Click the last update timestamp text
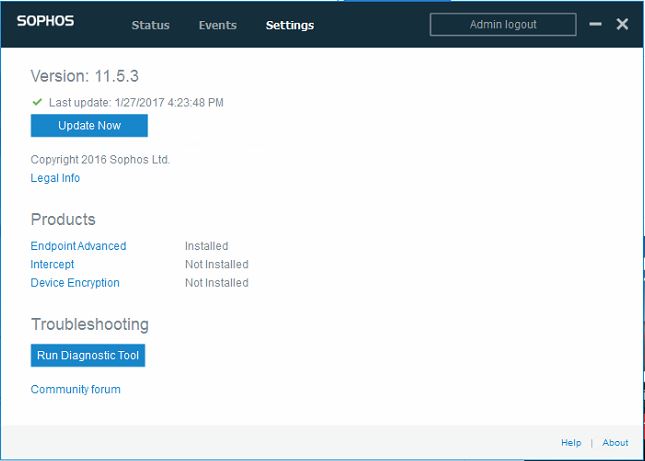This screenshot has width=645, height=461. 136,102
